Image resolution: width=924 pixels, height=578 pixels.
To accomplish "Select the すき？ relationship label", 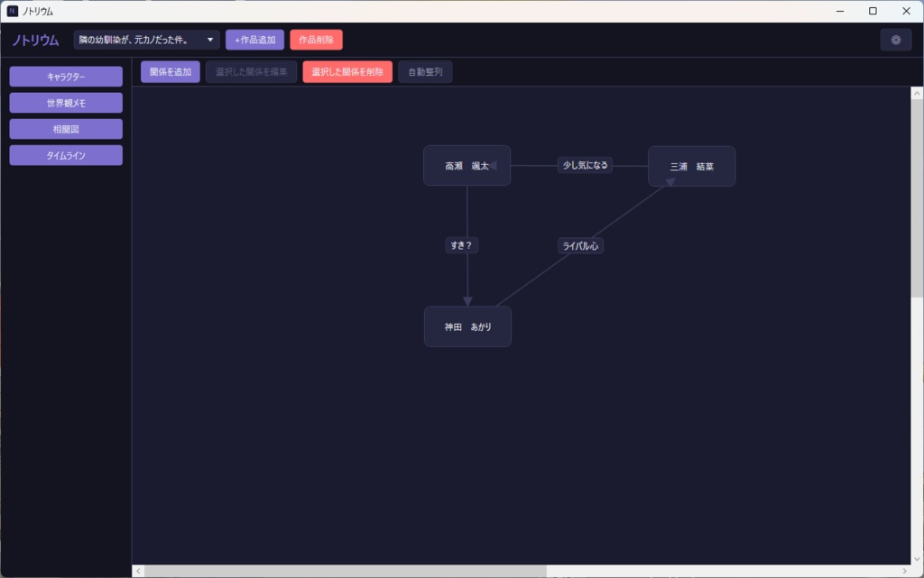I will point(461,245).
